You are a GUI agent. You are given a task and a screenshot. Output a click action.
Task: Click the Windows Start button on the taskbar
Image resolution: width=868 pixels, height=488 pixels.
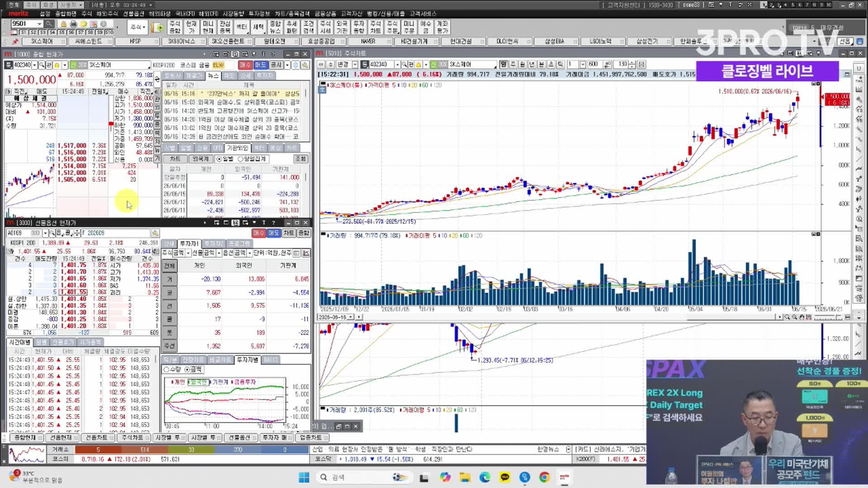pyautogui.click(x=304, y=477)
